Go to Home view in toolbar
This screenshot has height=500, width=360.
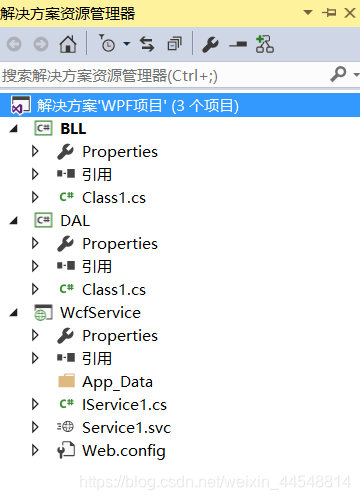68,44
